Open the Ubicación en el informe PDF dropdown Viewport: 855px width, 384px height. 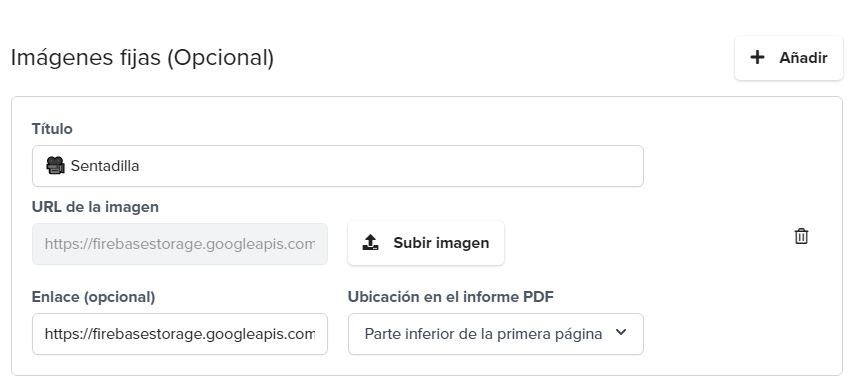(496, 334)
